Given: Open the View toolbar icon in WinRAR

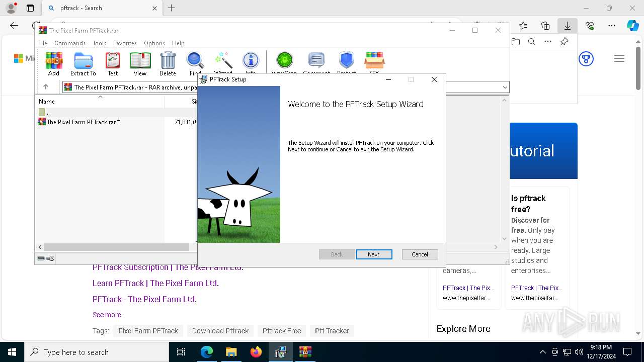Looking at the screenshot, I should point(140,63).
